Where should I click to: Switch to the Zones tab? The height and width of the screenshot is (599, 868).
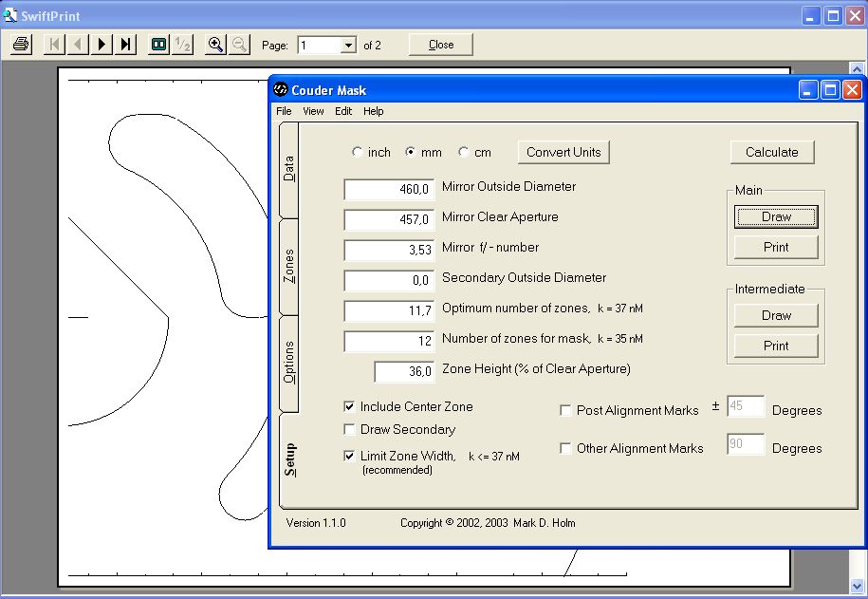click(289, 267)
